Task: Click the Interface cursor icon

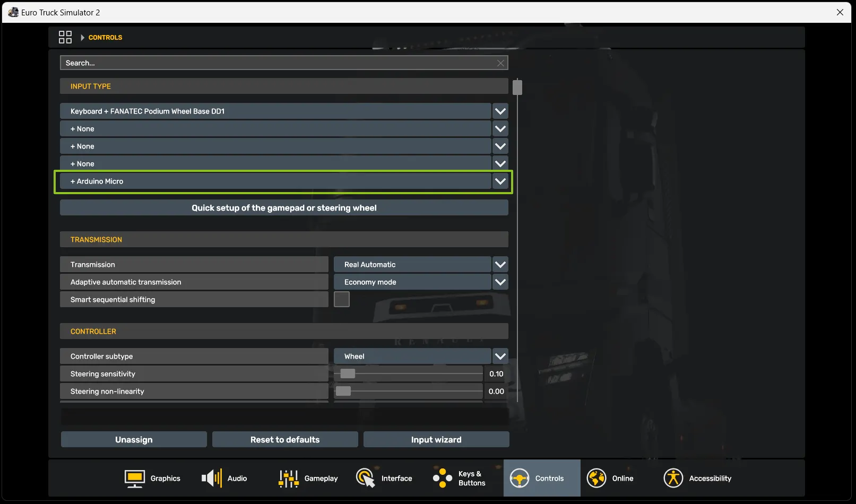Action: click(366, 479)
